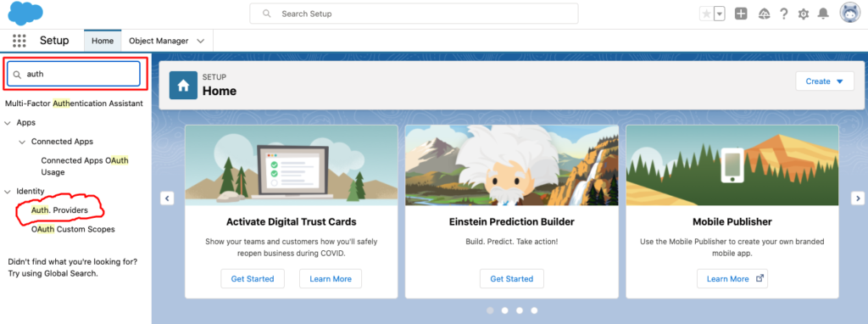Select the fourth carousel page dot

point(534,310)
